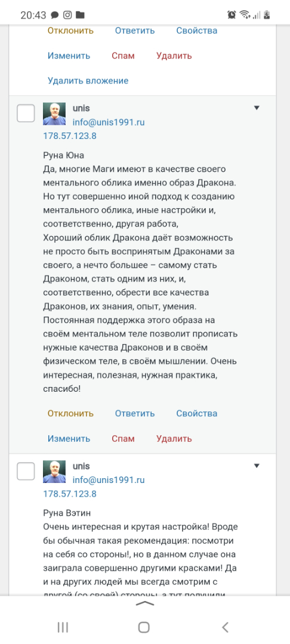Tap the Android home button icon

[x=144, y=627]
